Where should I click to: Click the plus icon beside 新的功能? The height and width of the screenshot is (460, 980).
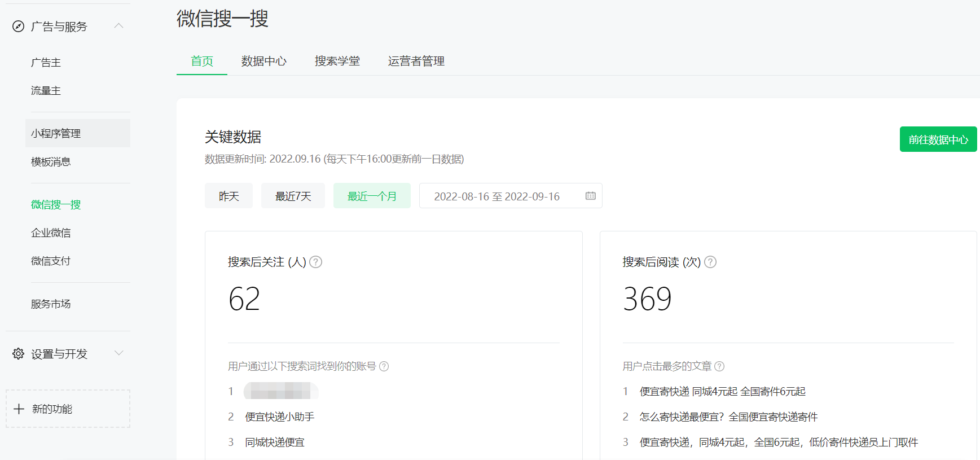tap(19, 409)
